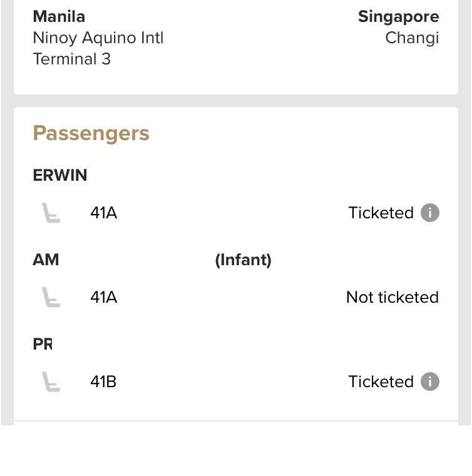Image resolution: width=472 pixels, height=476 pixels.
Task: Click the Manila departure city
Action: pos(59,16)
